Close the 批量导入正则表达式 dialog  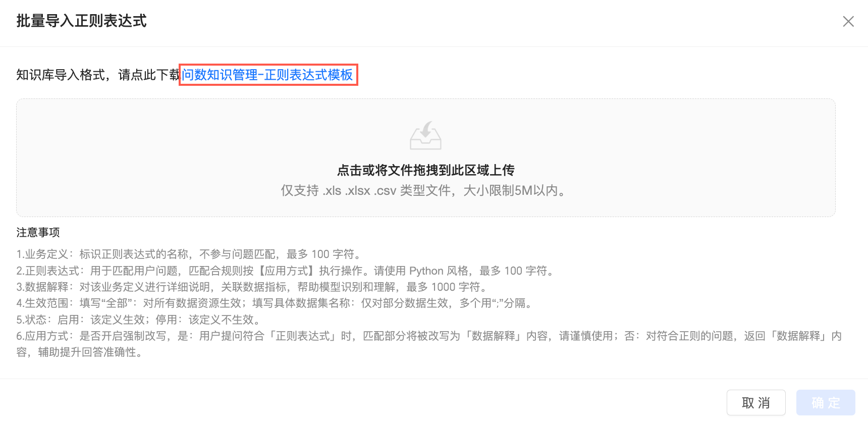point(848,21)
